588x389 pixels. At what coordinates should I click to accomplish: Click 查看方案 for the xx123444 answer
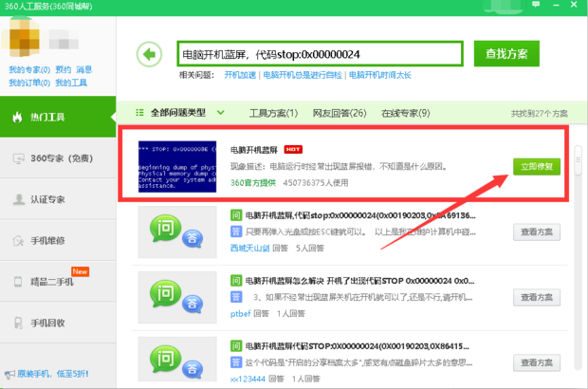point(537,362)
